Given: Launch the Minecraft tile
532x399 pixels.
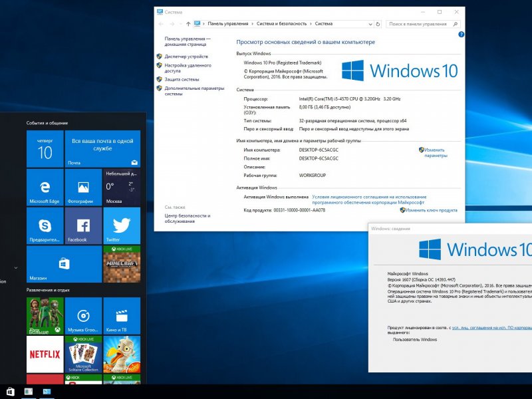Looking at the screenshot, I should pyautogui.click(x=122, y=264).
